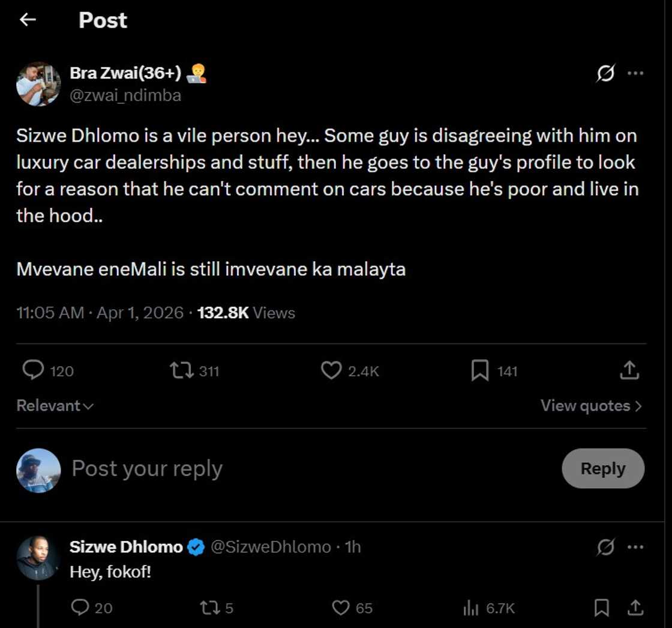Open View quotes link
672x628 pixels.
[591, 406]
